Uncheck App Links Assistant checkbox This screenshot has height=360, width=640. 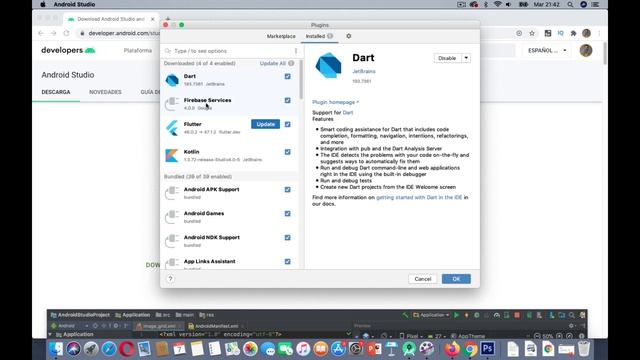pyautogui.click(x=288, y=262)
